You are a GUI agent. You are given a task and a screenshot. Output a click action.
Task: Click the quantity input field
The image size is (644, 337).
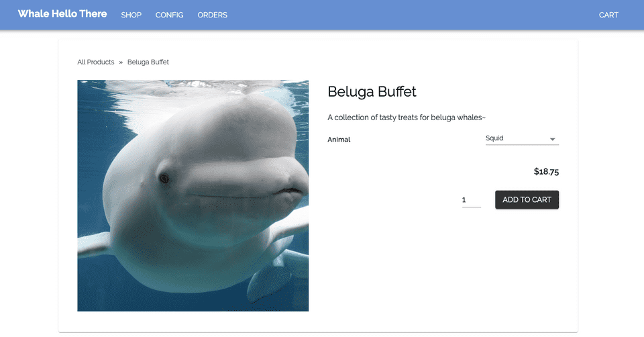(471, 200)
